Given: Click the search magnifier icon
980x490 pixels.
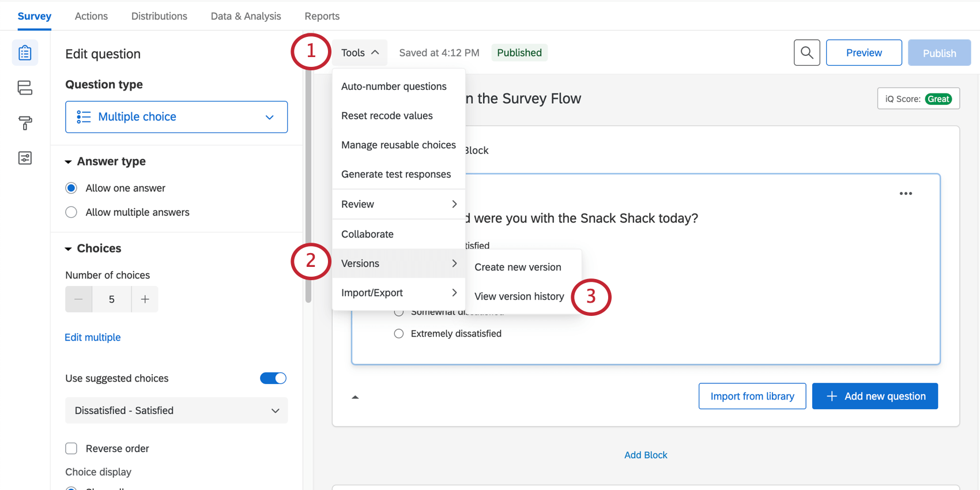Looking at the screenshot, I should [806, 53].
